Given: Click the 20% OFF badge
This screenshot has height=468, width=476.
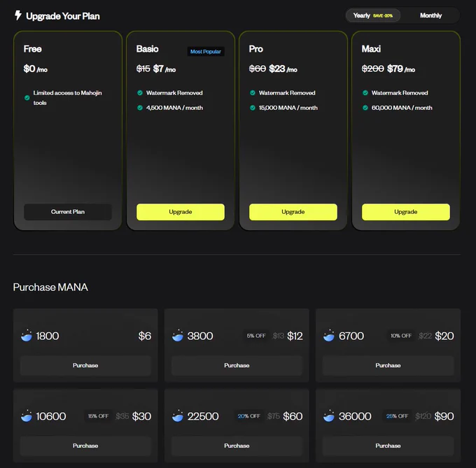Looking at the screenshot, I should tap(248, 416).
